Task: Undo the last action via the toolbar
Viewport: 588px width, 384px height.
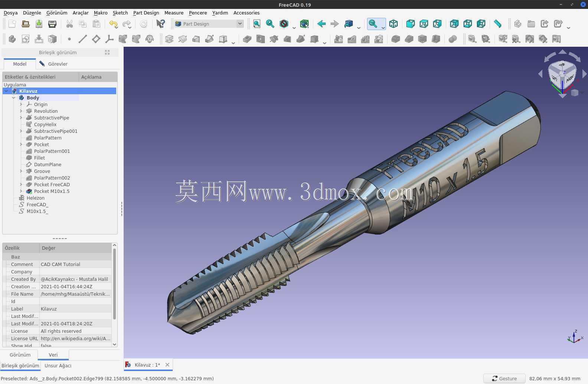Action: pyautogui.click(x=113, y=24)
